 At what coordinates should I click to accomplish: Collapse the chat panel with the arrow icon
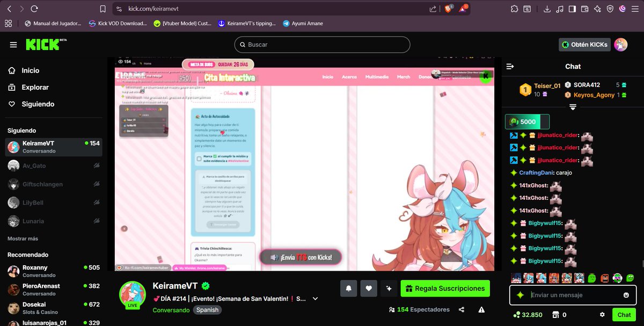510,67
